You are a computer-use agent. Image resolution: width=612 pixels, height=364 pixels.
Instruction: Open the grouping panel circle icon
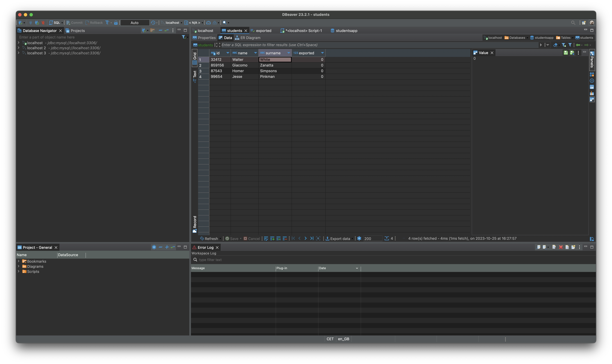coord(592,81)
